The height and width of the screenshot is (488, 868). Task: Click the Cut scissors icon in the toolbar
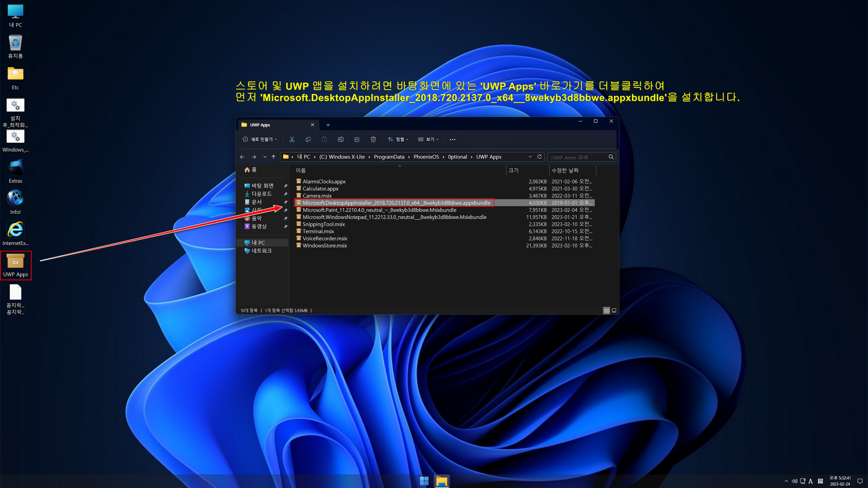(292, 139)
